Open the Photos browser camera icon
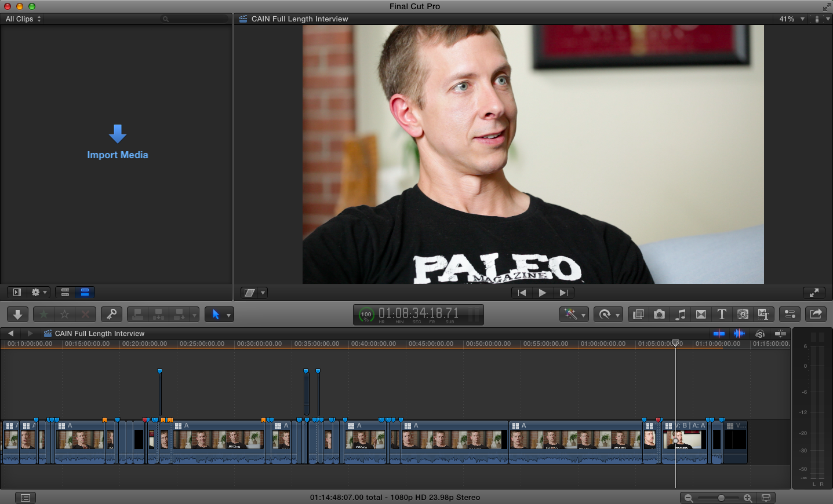This screenshot has width=833, height=504. [x=659, y=315]
